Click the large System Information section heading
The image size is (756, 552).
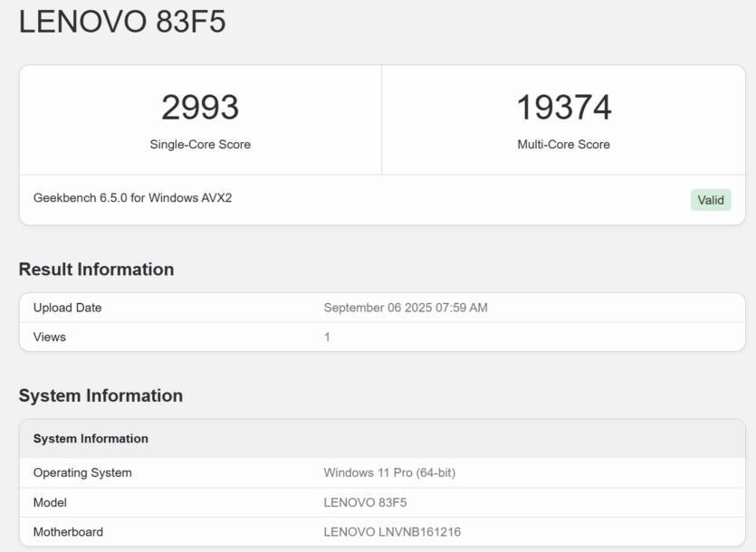click(x=100, y=395)
